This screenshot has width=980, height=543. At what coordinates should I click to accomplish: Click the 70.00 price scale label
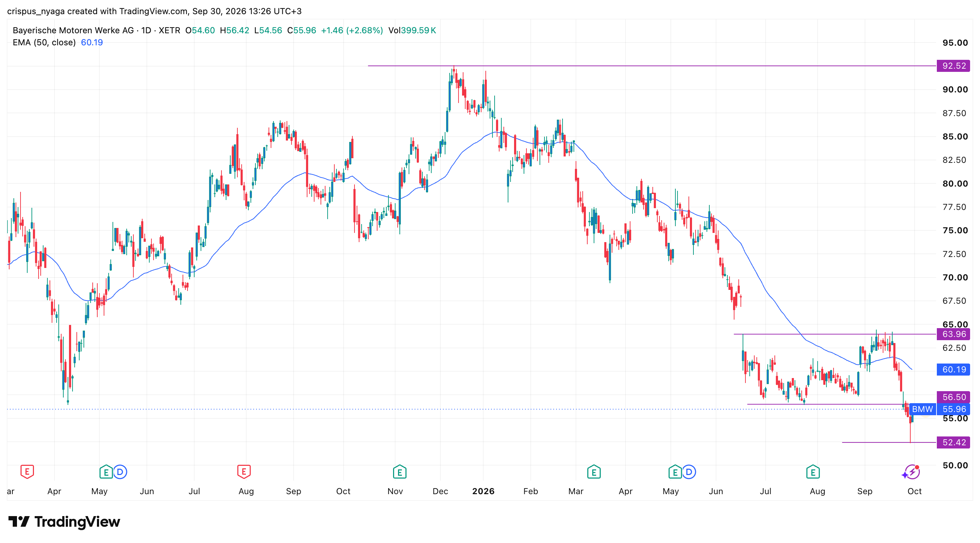(x=955, y=278)
